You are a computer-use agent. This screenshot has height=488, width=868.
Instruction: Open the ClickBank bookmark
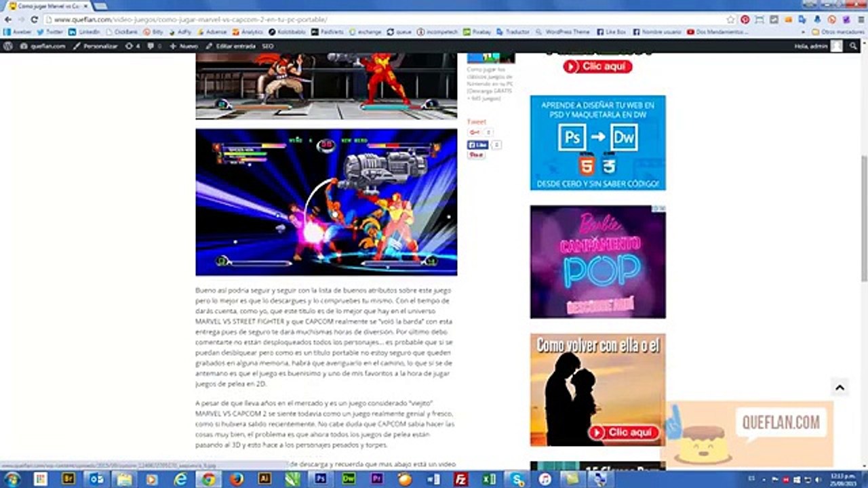(x=121, y=32)
